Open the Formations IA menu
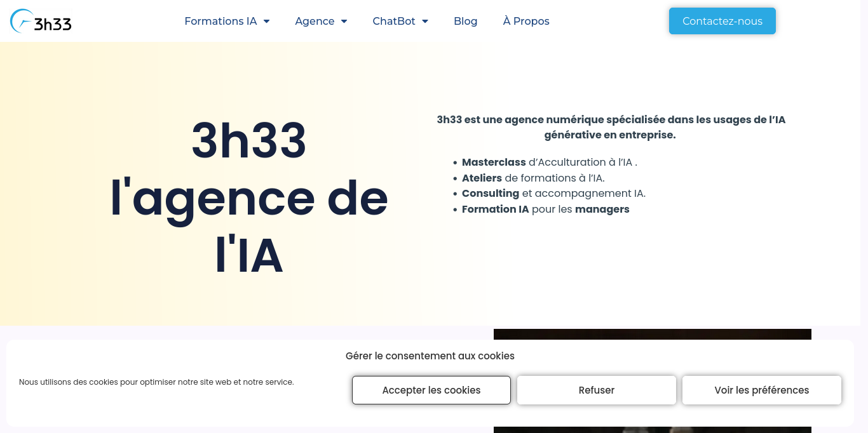 [x=220, y=21]
